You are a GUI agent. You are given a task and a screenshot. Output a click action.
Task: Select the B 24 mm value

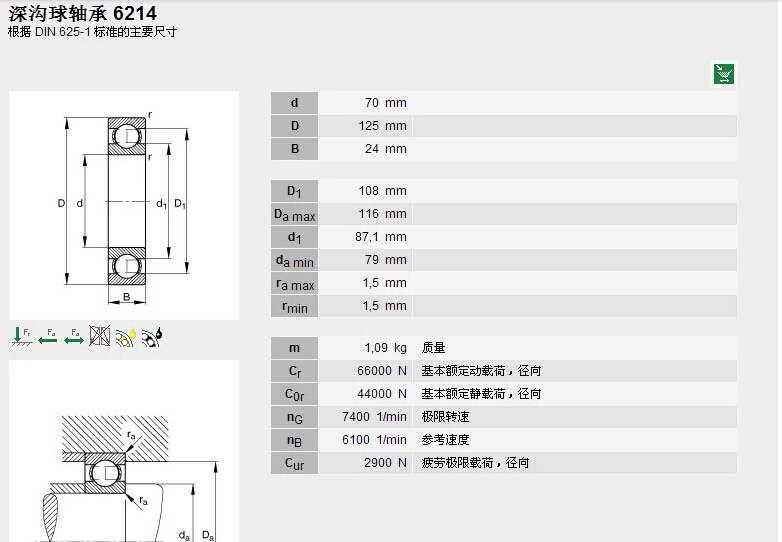[x=386, y=149]
